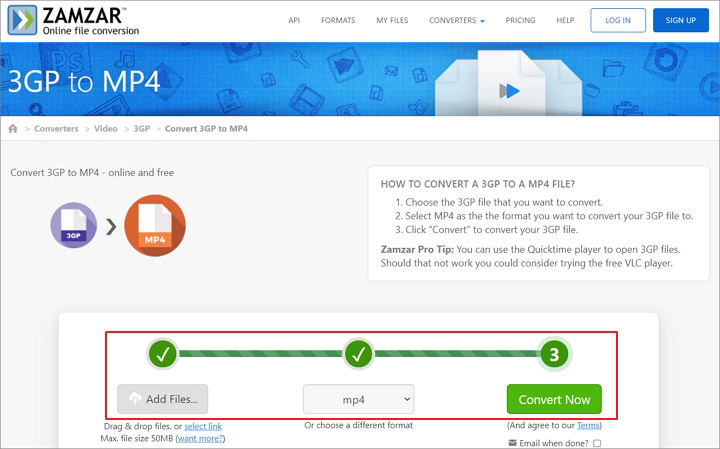This screenshot has height=449, width=720.
Task: Open the select link hyperlink
Action: [x=203, y=427]
